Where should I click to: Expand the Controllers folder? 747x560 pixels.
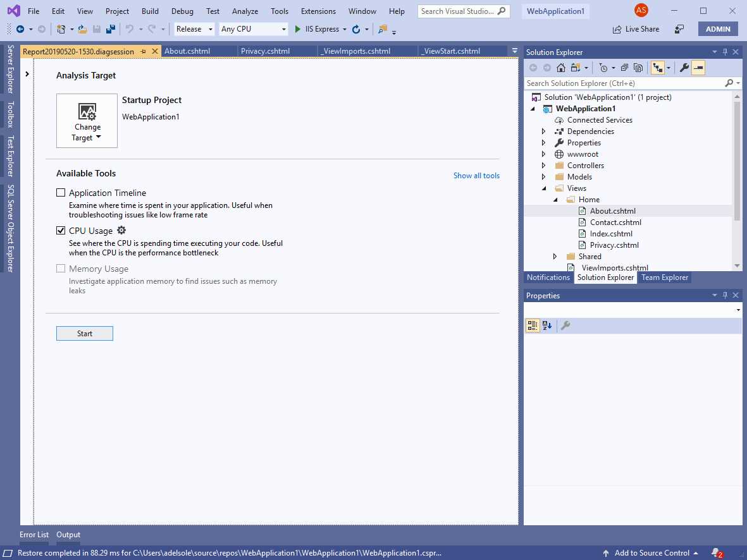click(543, 165)
